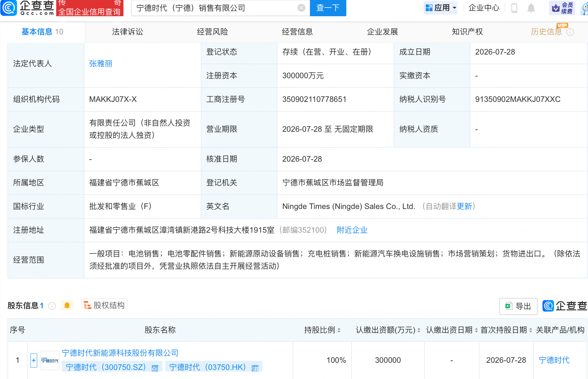Switch to the 经营风险 tab
588x379 pixels.
click(212, 32)
